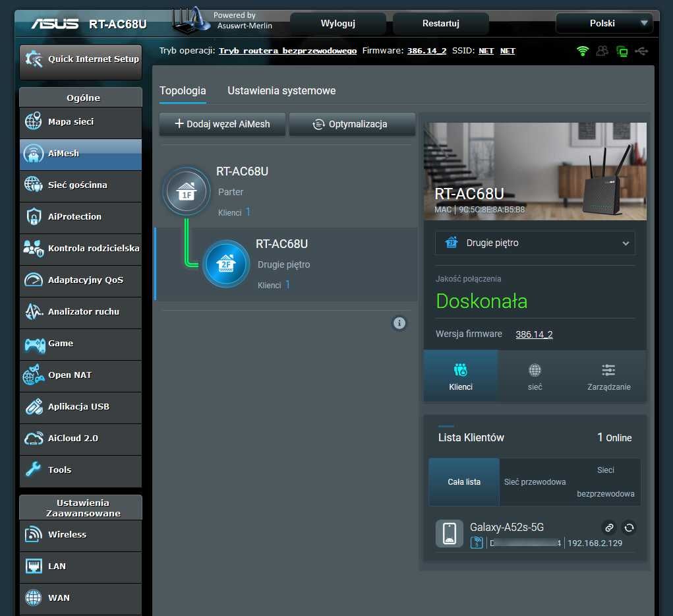Open Adaptacyjny QoS page
The width and height of the screenshot is (673, 616).
[80, 280]
